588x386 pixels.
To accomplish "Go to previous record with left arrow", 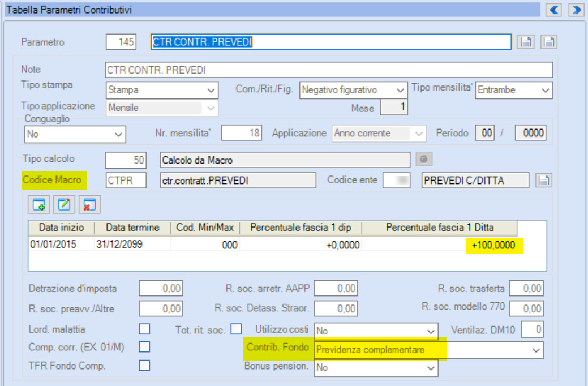I will (553, 10).
